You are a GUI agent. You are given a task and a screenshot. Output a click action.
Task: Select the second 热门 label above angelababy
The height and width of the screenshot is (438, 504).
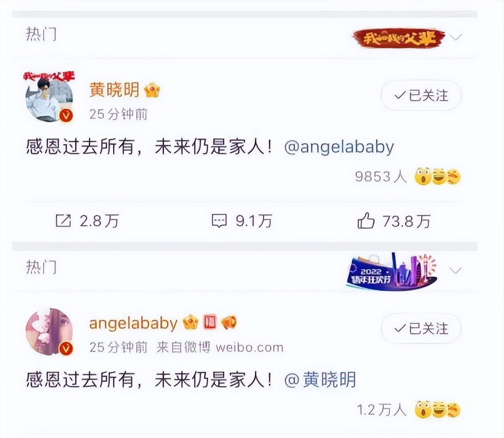(x=41, y=267)
